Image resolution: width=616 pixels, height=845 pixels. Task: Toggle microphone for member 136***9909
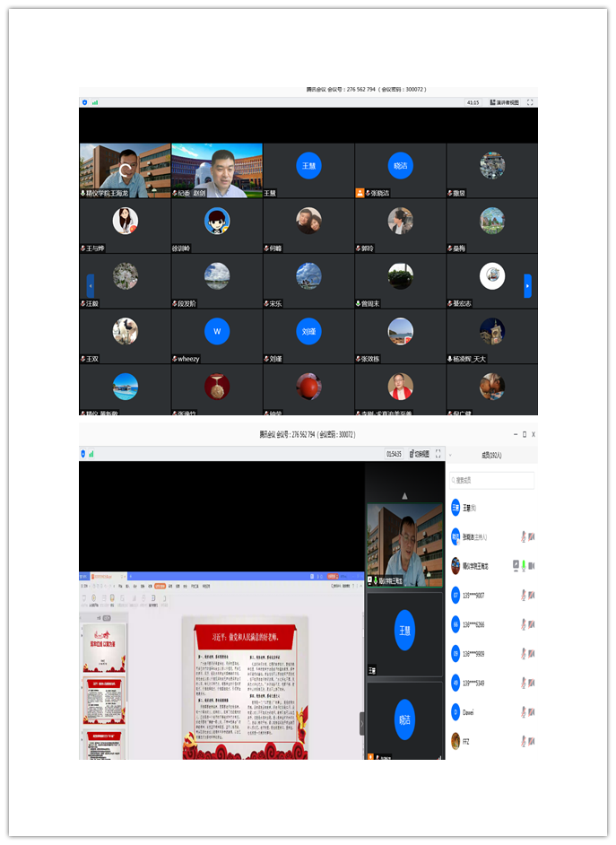pyautogui.click(x=523, y=654)
